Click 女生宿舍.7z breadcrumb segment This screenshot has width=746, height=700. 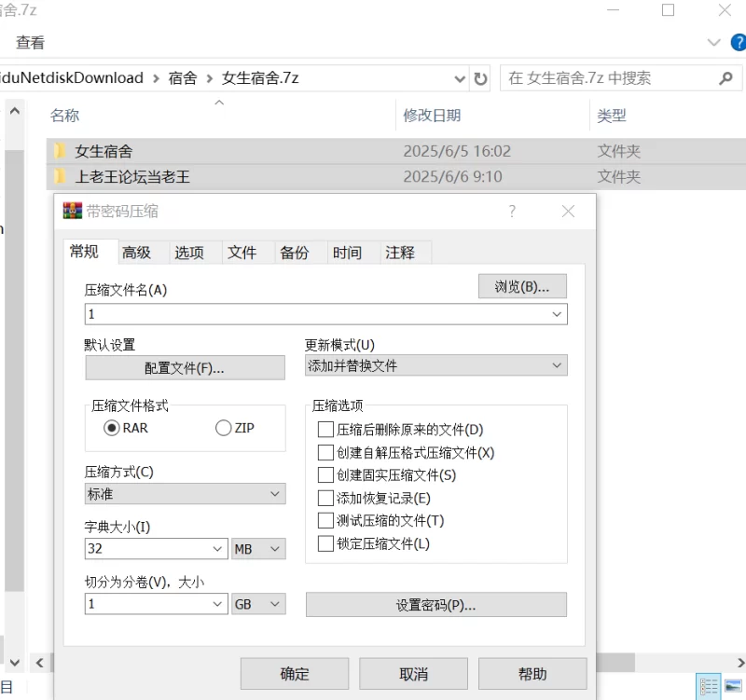261,78
